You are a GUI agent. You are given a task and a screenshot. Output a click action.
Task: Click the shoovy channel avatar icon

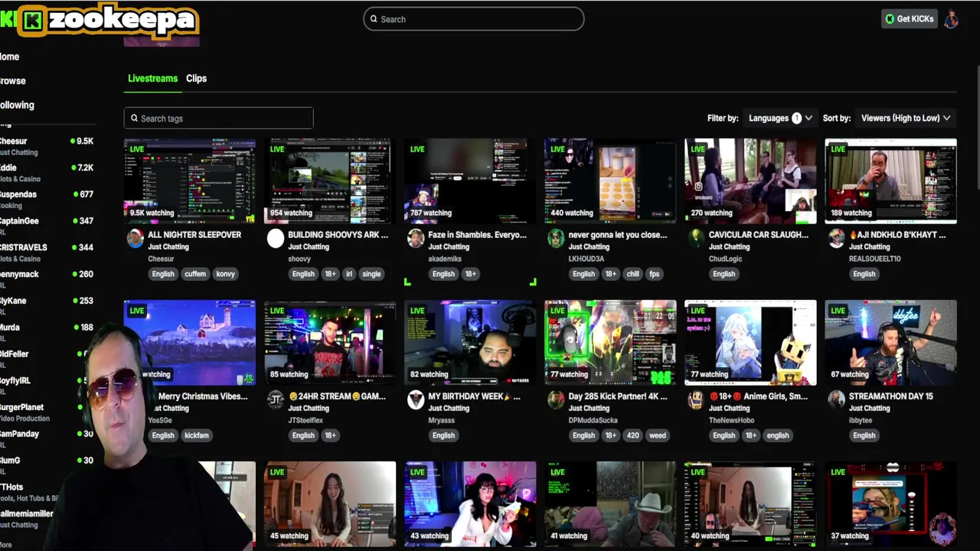[276, 239]
